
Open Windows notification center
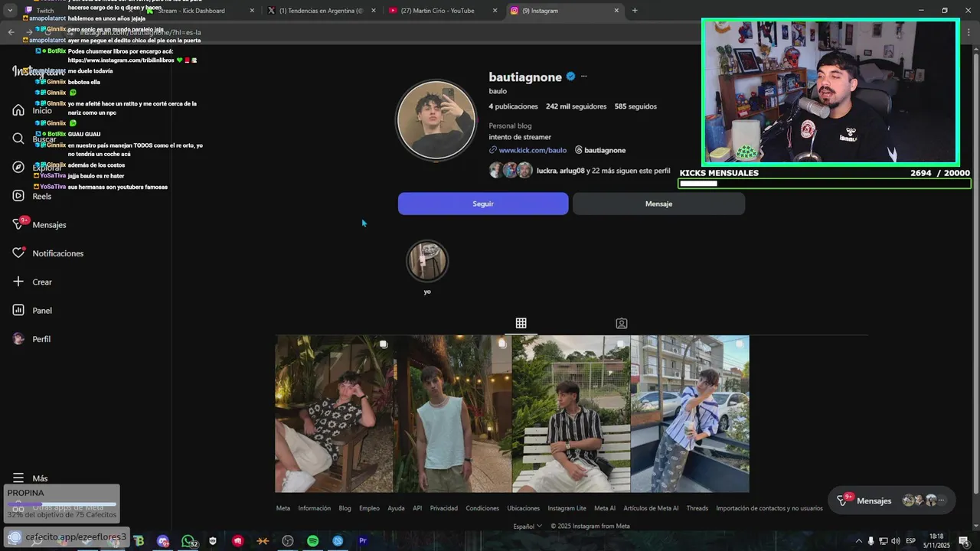pyautogui.click(x=963, y=541)
